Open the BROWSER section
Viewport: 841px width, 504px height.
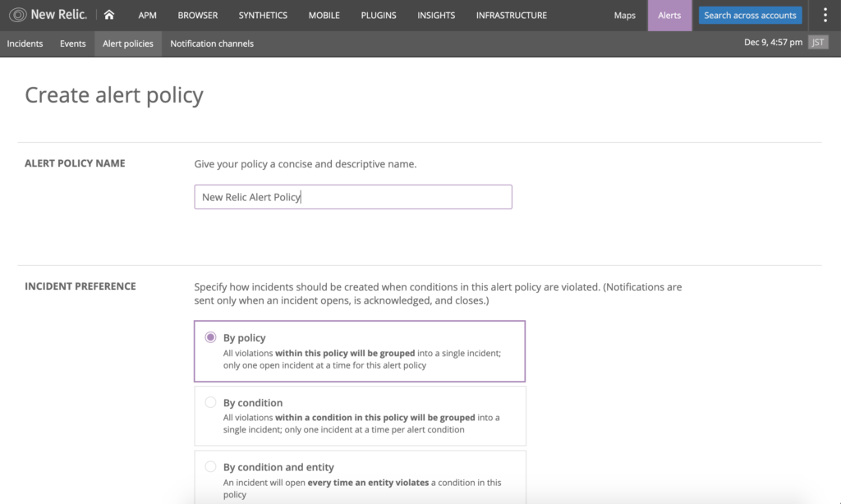198,16
